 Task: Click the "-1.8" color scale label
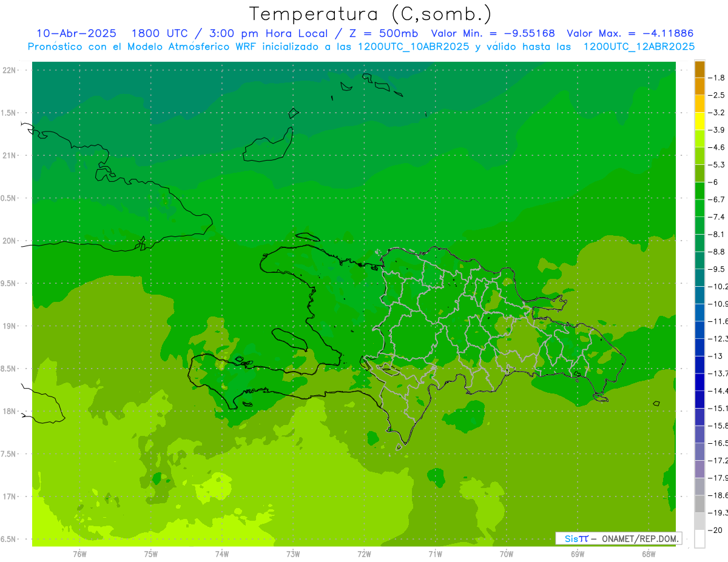718,78
